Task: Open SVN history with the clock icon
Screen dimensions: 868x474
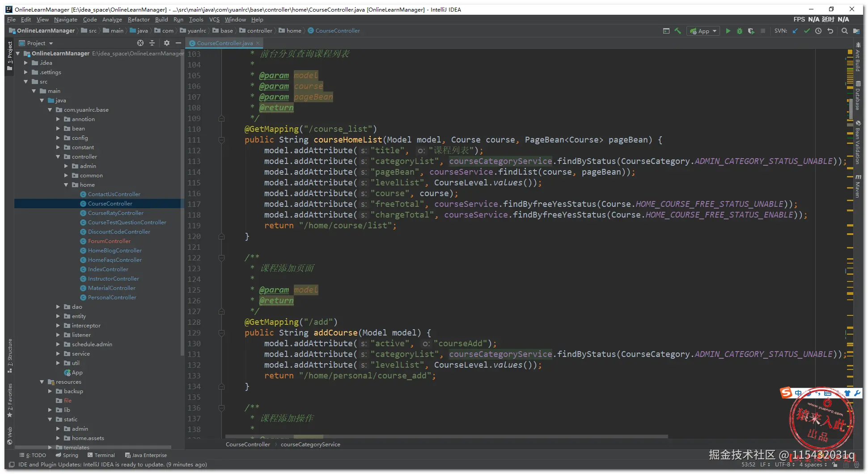Action: (x=818, y=31)
